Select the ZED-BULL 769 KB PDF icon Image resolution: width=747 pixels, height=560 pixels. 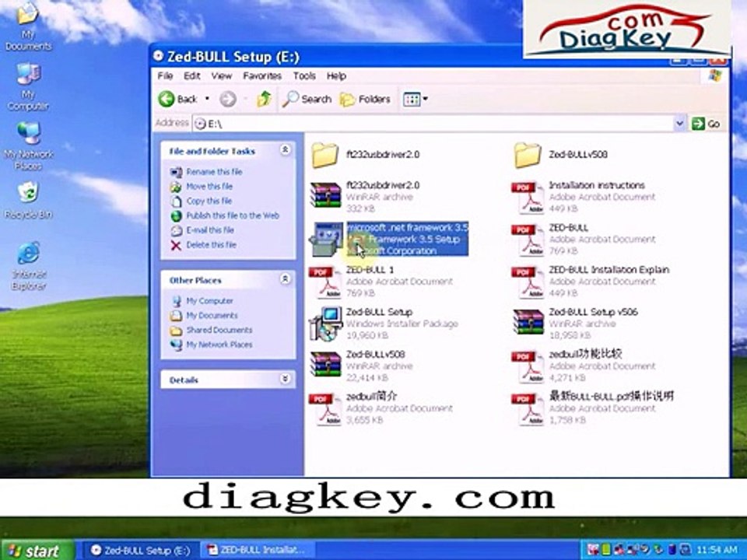[528, 240]
